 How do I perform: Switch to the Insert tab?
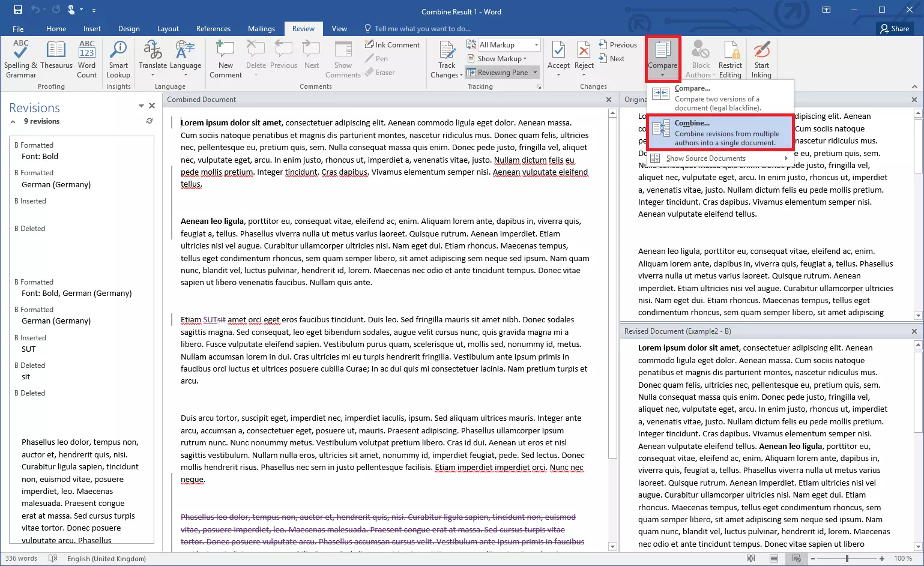point(92,29)
